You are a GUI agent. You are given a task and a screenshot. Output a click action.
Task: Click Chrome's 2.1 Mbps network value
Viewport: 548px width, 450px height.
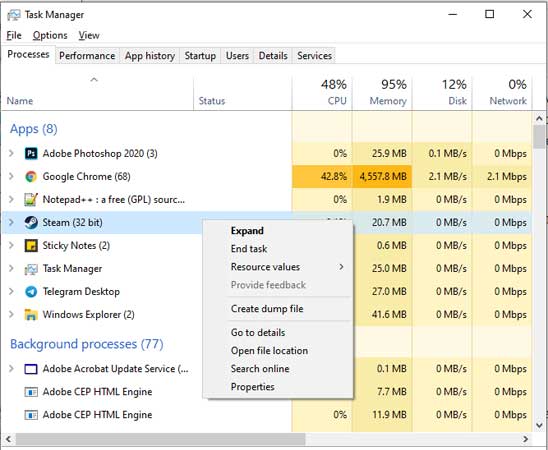507,176
